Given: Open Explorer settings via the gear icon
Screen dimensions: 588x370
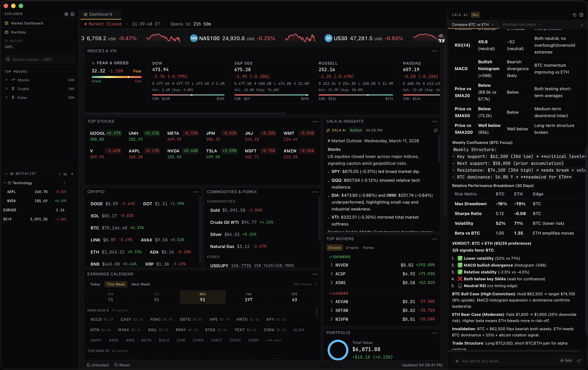Looking at the screenshot, I should (66, 14).
